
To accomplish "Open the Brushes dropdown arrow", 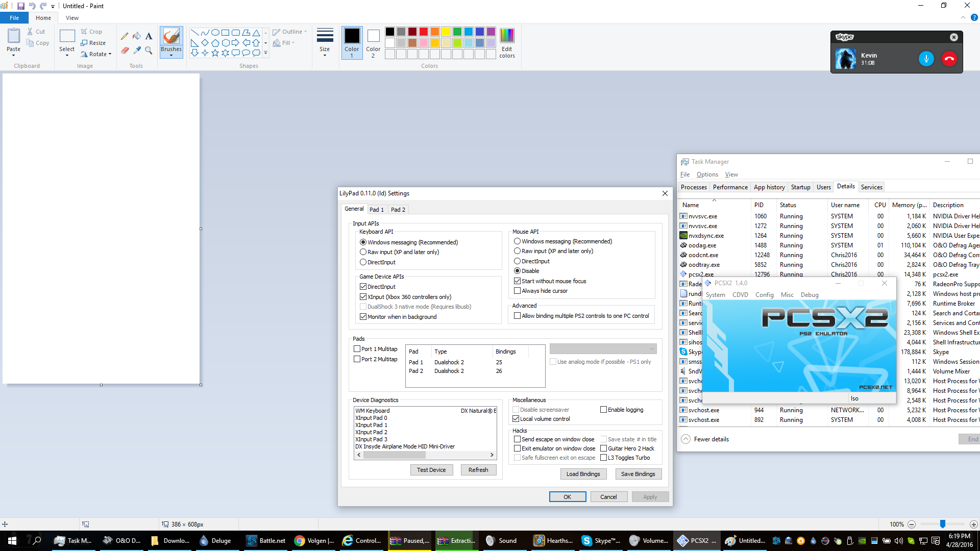I will coord(171,56).
